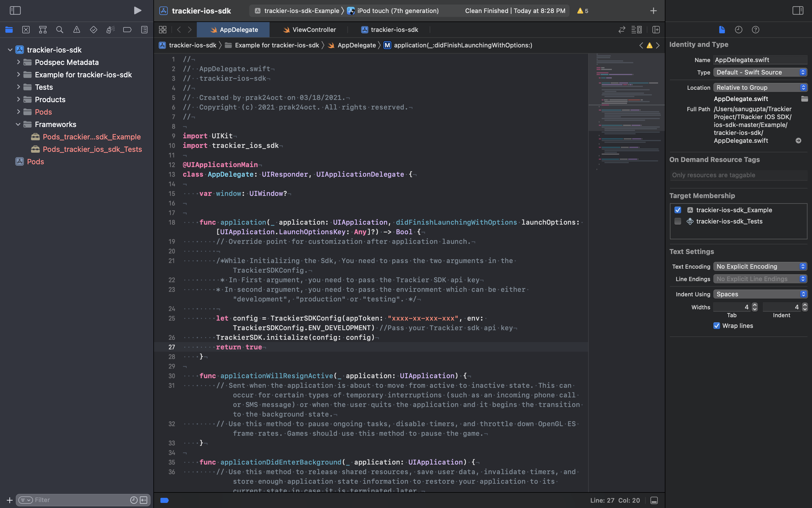The image size is (812, 508).
Task: Uncheck trackier-ios-sdk_Example target membership
Action: pos(678,210)
